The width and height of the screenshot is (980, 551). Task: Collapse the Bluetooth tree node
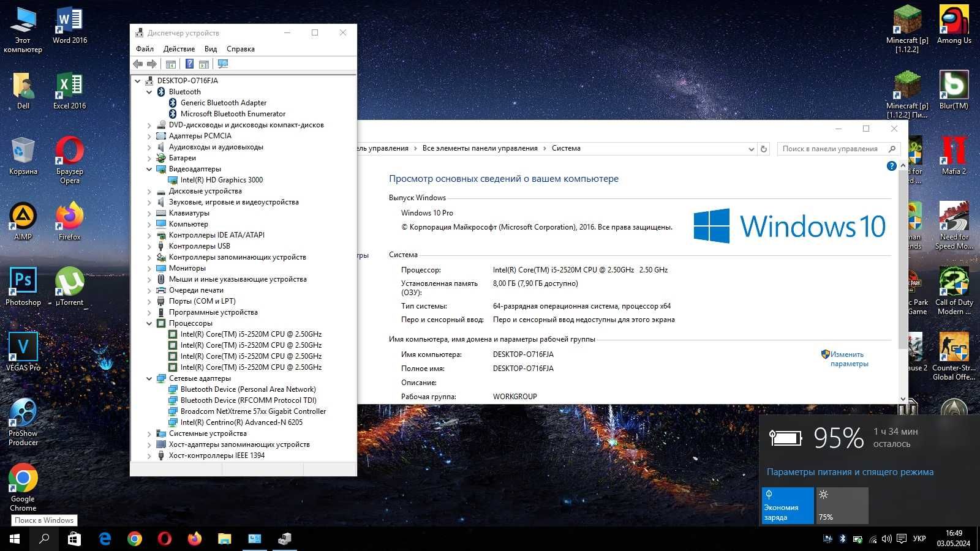pyautogui.click(x=149, y=92)
